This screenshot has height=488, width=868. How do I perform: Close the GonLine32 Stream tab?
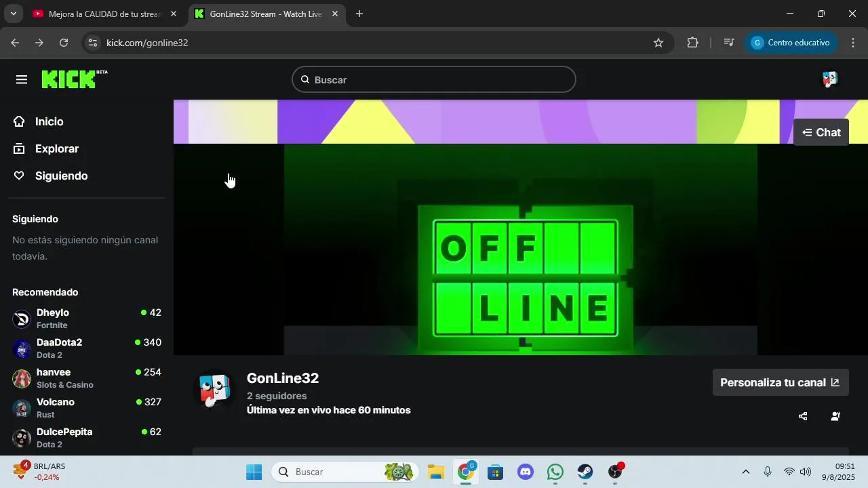click(334, 14)
